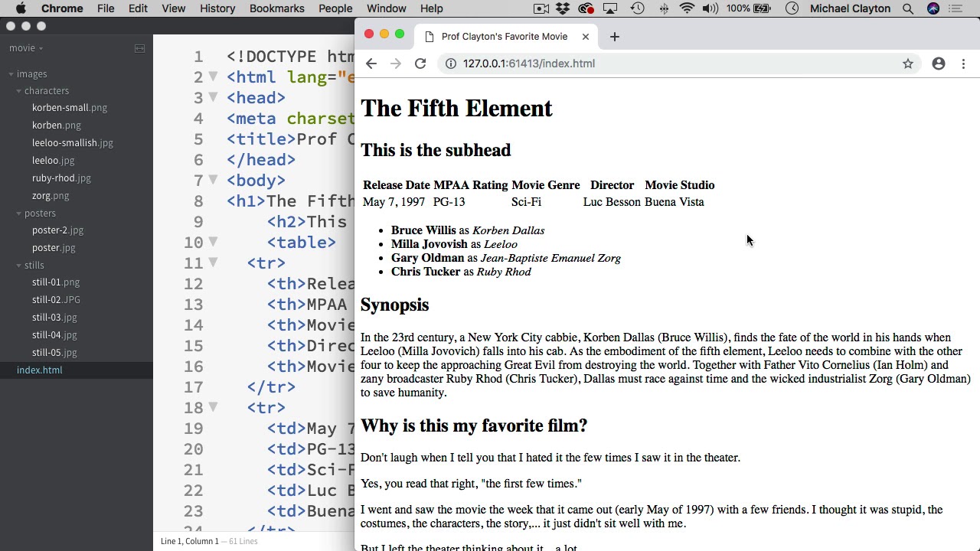Open a new Chrome tab
Image resolution: width=980 pixels, height=551 pixels.
614,37
